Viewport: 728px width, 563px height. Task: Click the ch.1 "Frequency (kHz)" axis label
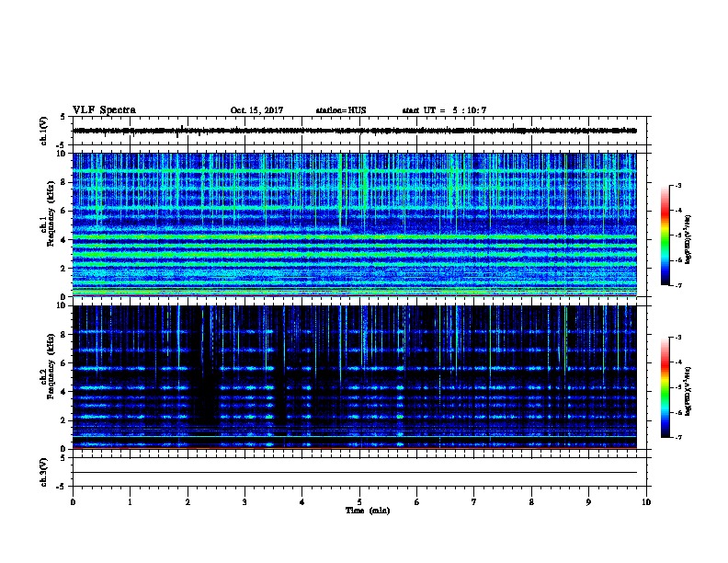pyautogui.click(x=51, y=213)
